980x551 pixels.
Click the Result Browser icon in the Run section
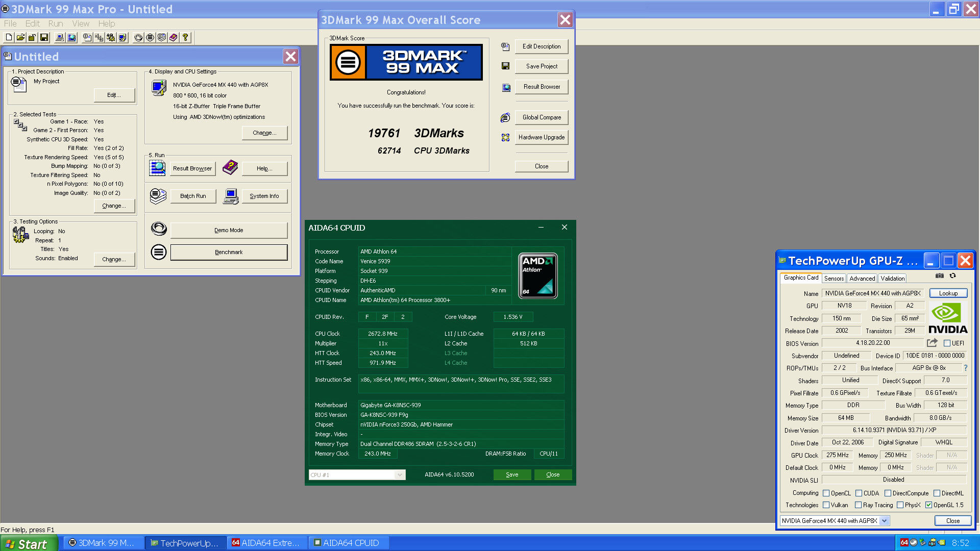157,168
